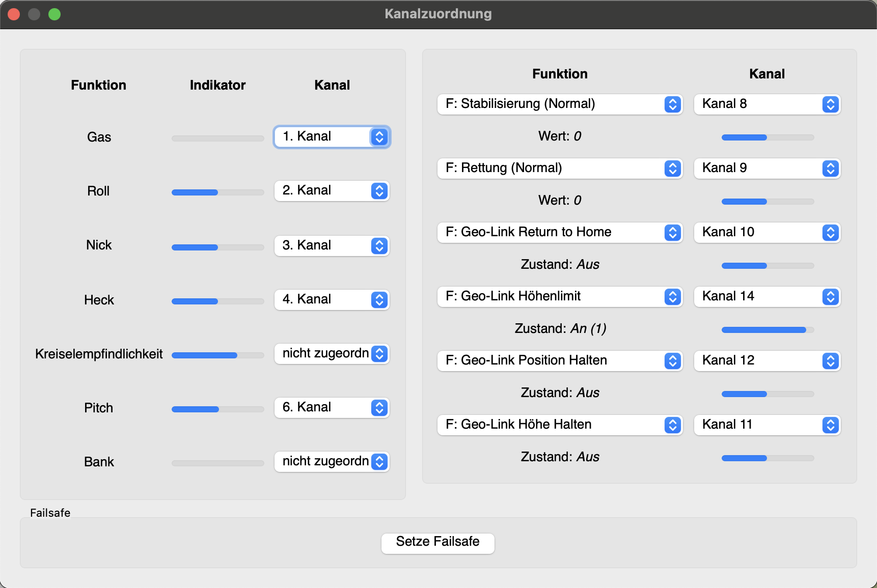The image size is (877, 588).
Task: Click the Kreiselempfindlichkeit indicator bar
Action: point(217,355)
